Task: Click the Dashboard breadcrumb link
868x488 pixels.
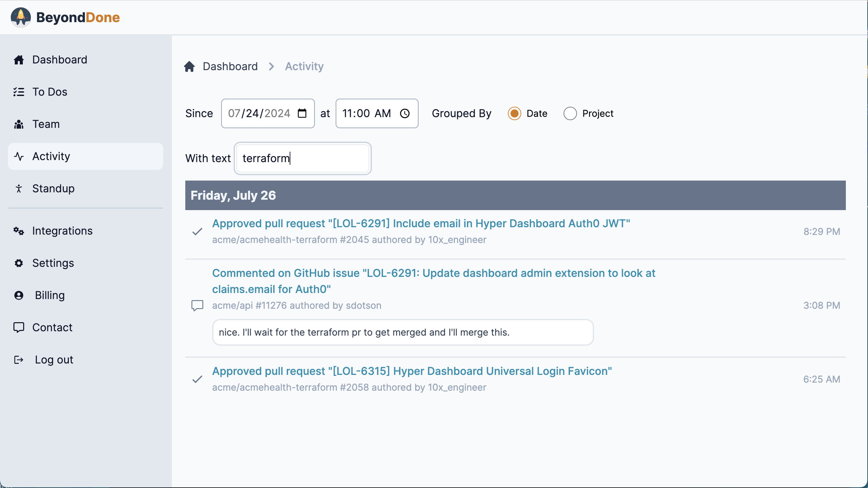Action: (230, 66)
